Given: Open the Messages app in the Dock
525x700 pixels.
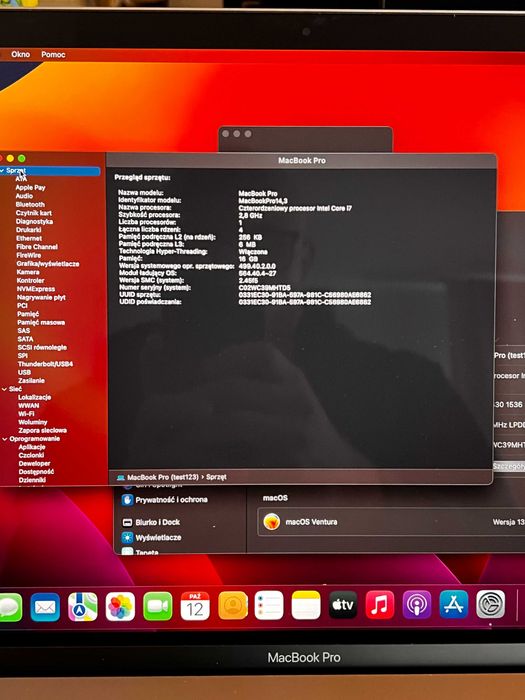Looking at the screenshot, I should [10, 607].
